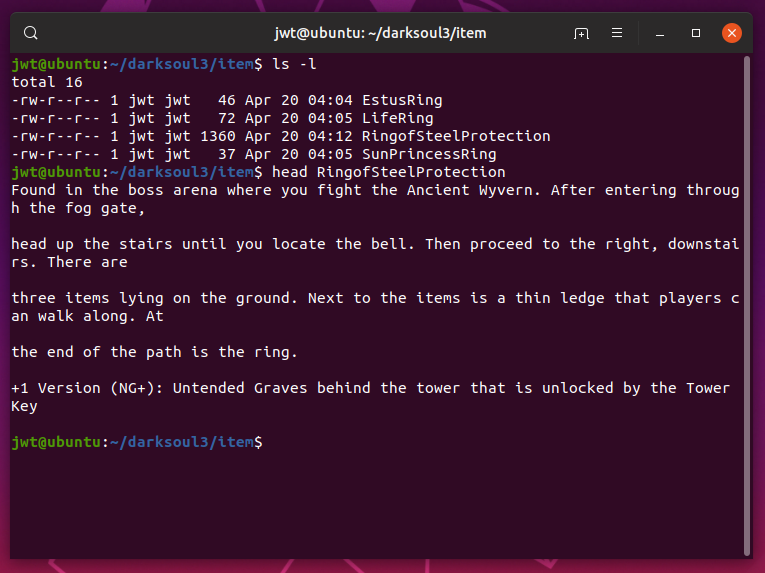Click the file size 46 of EstusRing

pos(227,100)
